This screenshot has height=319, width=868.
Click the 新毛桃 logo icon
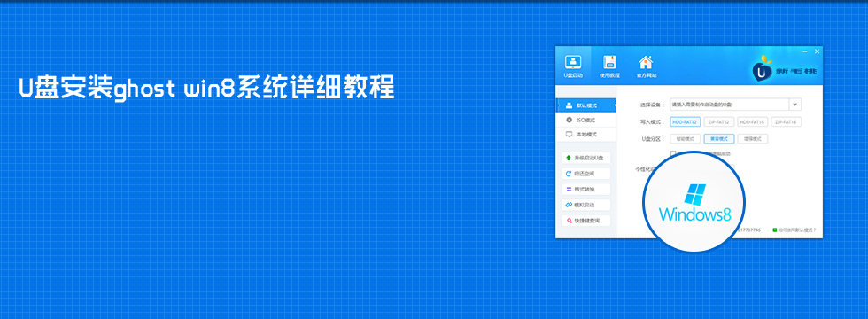click(763, 69)
